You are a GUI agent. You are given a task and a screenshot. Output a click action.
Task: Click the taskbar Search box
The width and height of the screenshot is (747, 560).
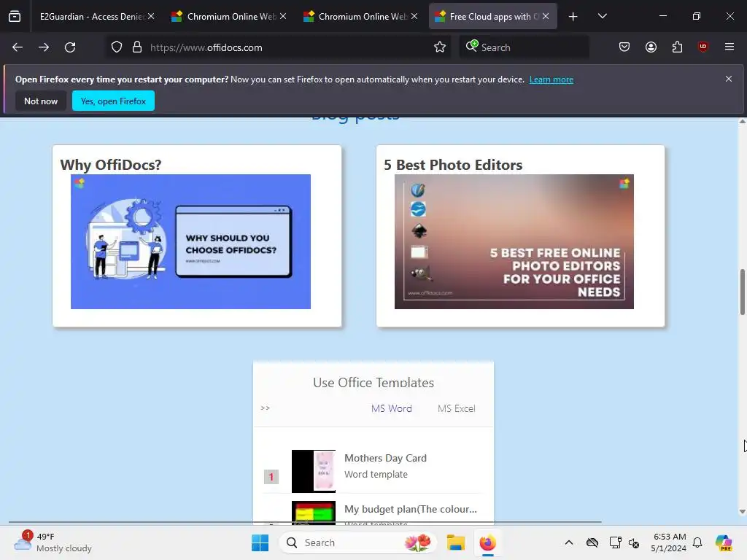point(357,542)
